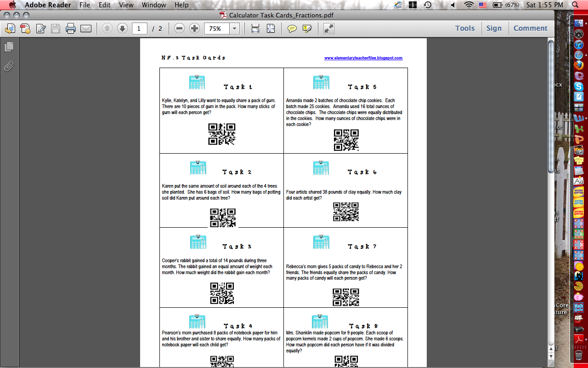Click the vertical scrollbar thumb of the document
Viewport: 588px width, 368px height.
[551, 106]
